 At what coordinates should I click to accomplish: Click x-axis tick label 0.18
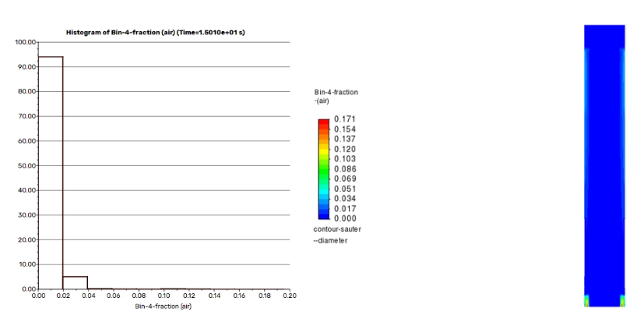tap(265, 296)
